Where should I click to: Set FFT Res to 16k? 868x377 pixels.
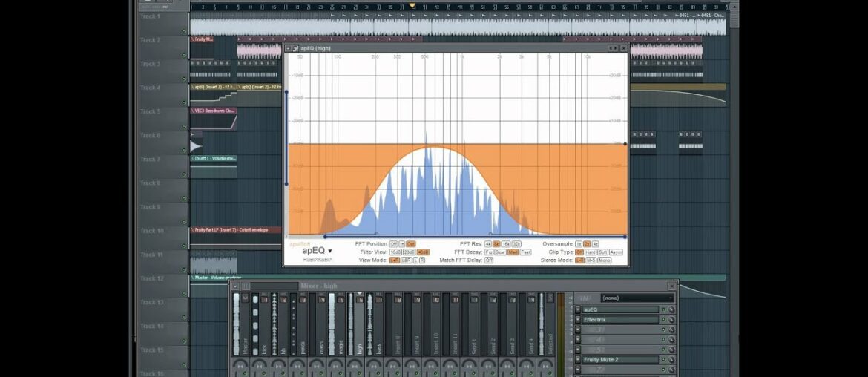[506, 243]
